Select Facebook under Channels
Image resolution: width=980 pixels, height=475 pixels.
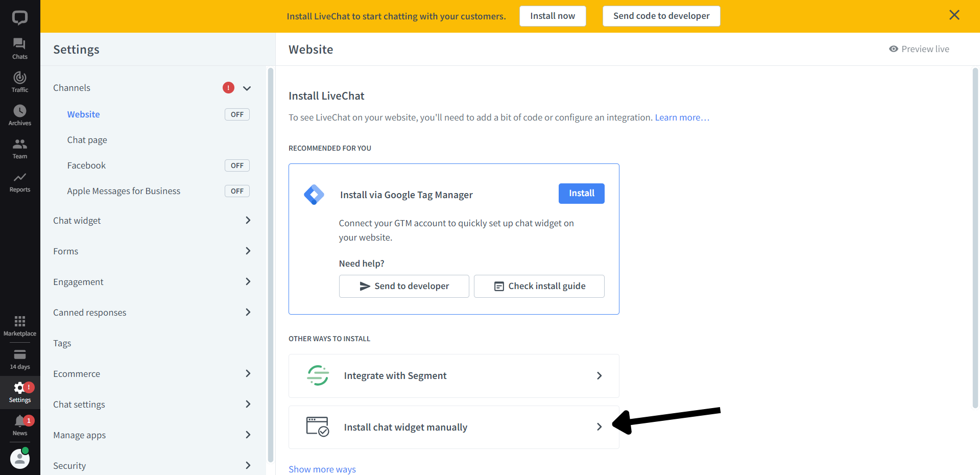[86, 165]
